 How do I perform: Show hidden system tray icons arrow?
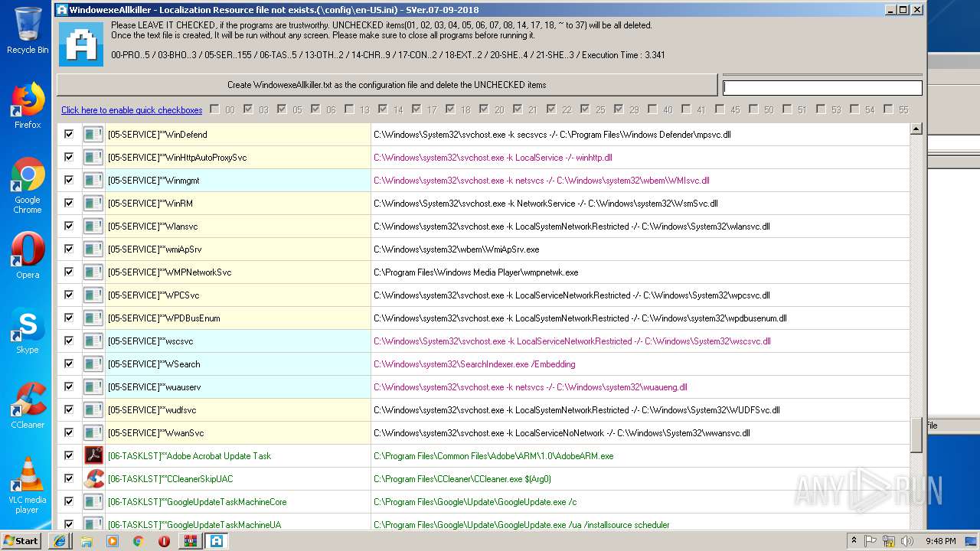[x=854, y=541]
